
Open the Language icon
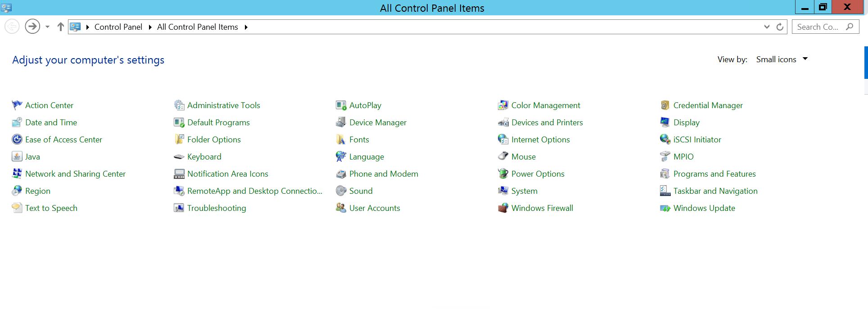coord(341,157)
